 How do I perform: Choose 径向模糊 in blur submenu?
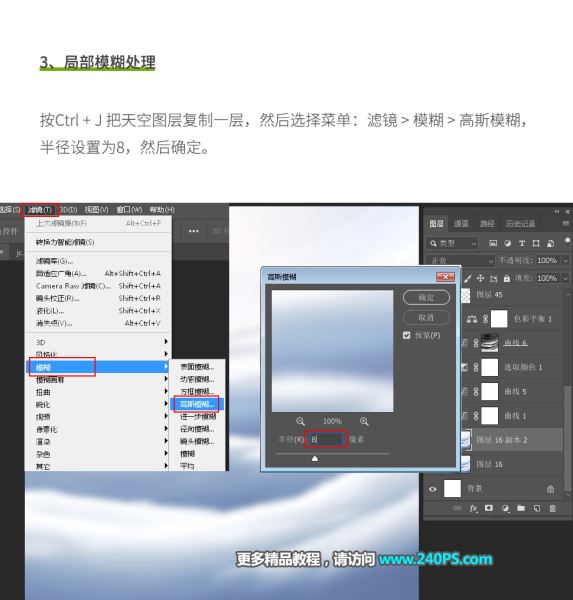pyautogui.click(x=197, y=429)
